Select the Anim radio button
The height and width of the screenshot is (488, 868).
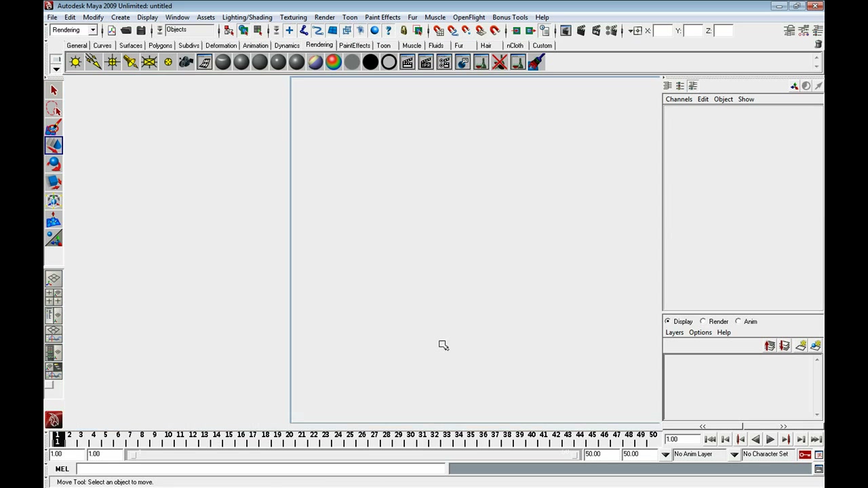pyautogui.click(x=746, y=321)
